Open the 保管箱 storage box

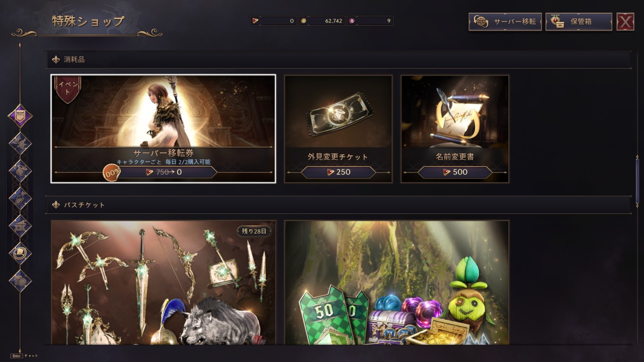579,22
